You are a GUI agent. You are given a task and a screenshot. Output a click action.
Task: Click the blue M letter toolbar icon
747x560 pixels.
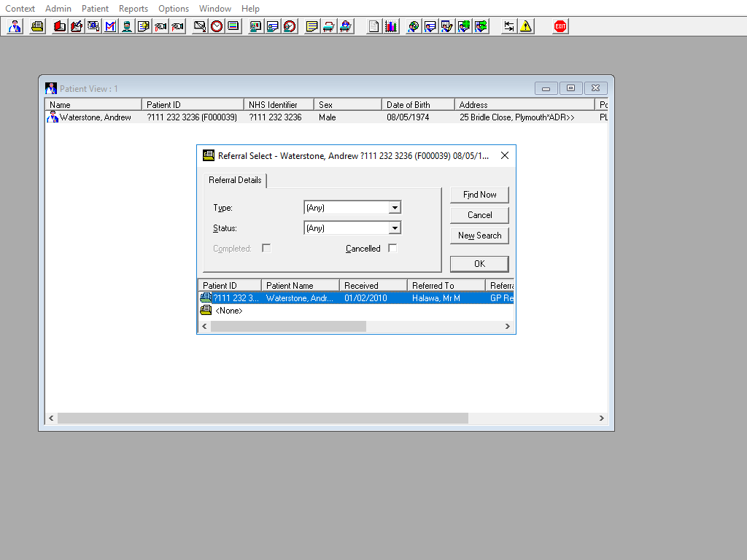110,26
